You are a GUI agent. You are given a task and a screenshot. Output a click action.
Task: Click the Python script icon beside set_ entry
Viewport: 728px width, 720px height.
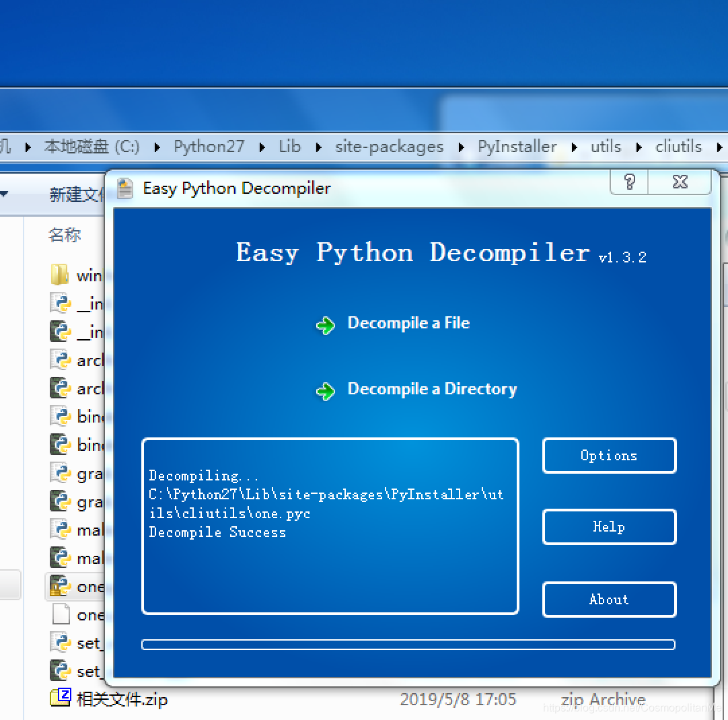59,643
